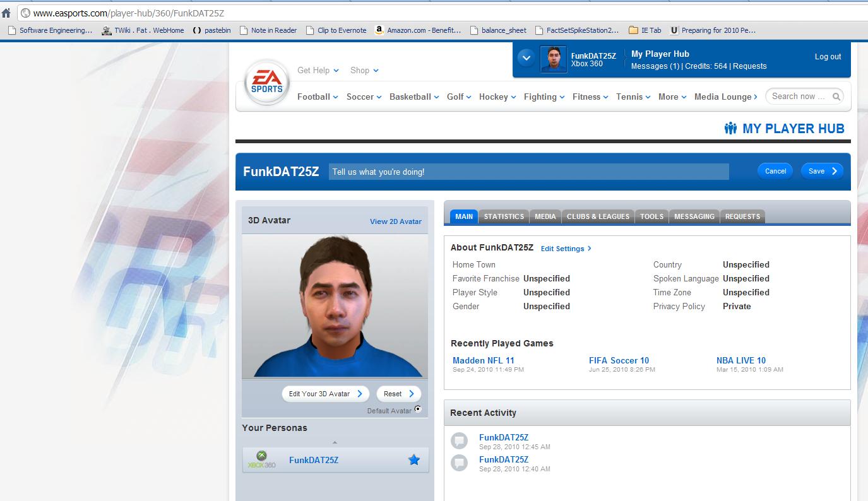Click the EA Sports logo

[267, 83]
